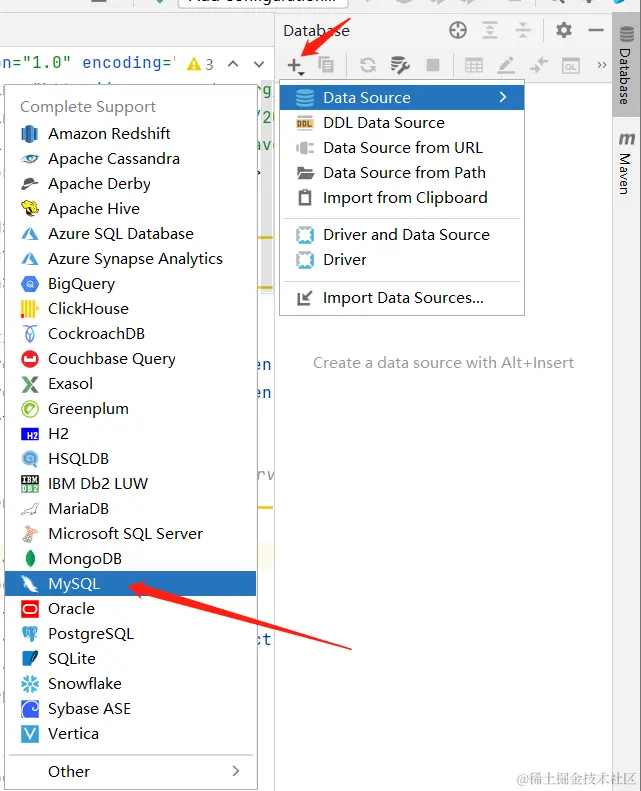Select Exasol
The width and height of the screenshot is (641, 791).
click(131, 384)
